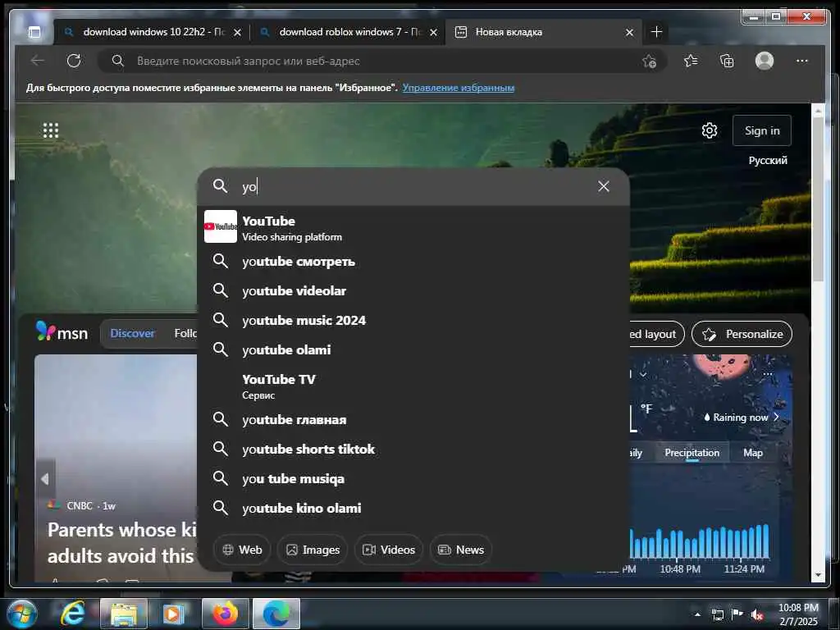The height and width of the screenshot is (630, 840).
Task: Open the taskbar clock showing 10:08 PM
Action: 798,614
